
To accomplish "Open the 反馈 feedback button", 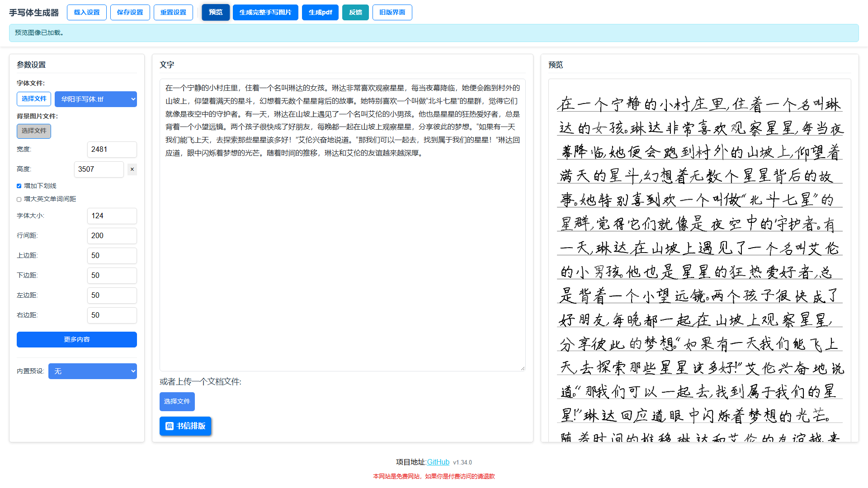I will coord(355,13).
